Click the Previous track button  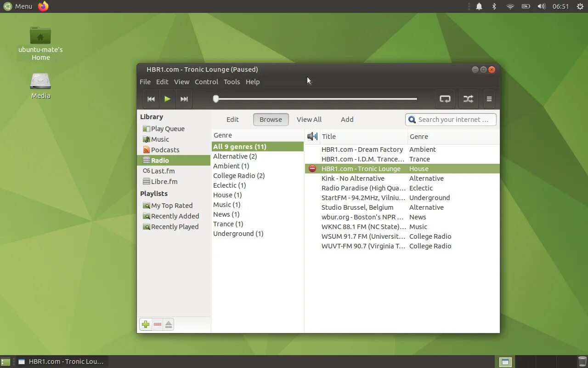[x=151, y=99]
